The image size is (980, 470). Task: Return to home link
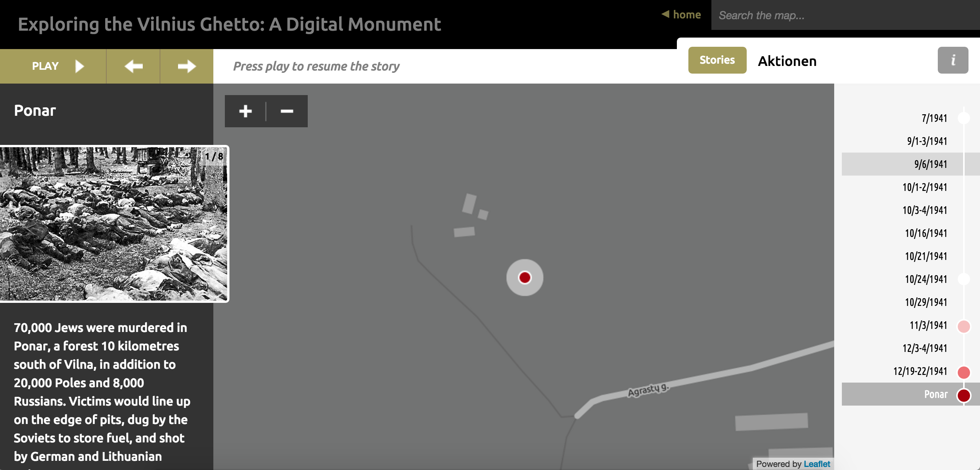tap(681, 15)
